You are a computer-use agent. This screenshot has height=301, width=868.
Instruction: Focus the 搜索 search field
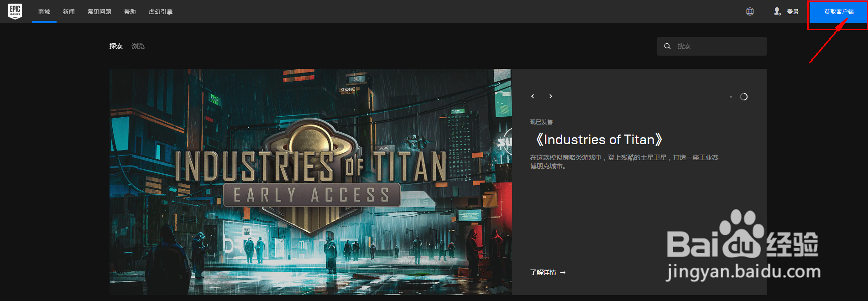coord(712,46)
